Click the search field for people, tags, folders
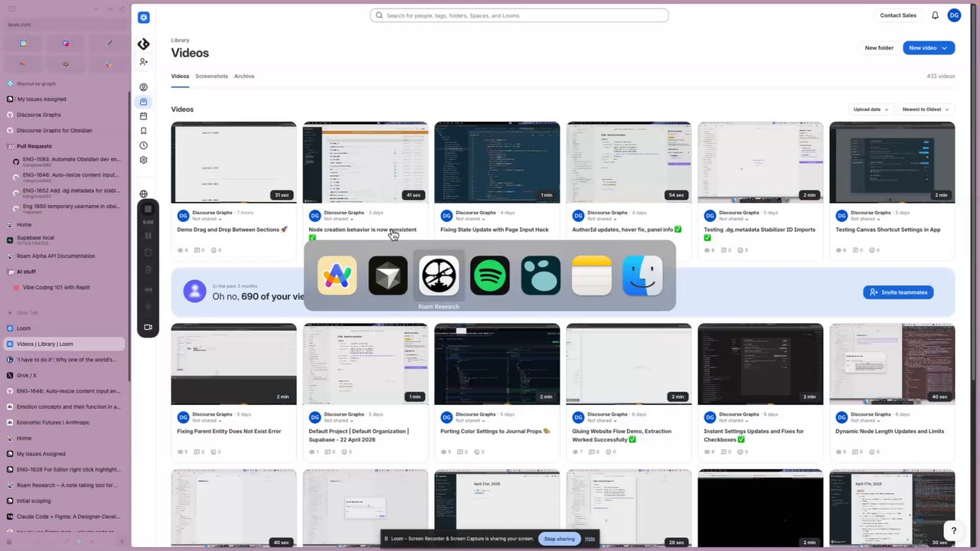Screen dimensions: 980x551 tap(519, 15)
